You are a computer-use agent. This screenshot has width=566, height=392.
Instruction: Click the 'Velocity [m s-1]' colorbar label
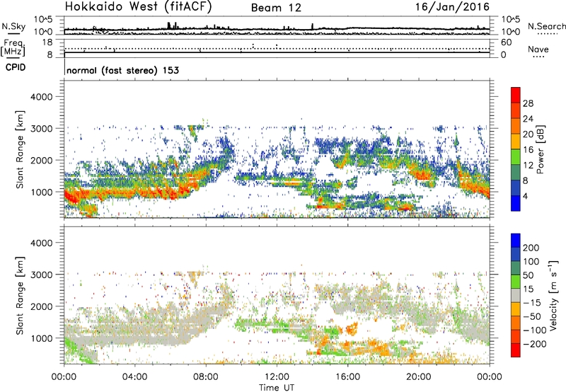[x=553, y=296]
